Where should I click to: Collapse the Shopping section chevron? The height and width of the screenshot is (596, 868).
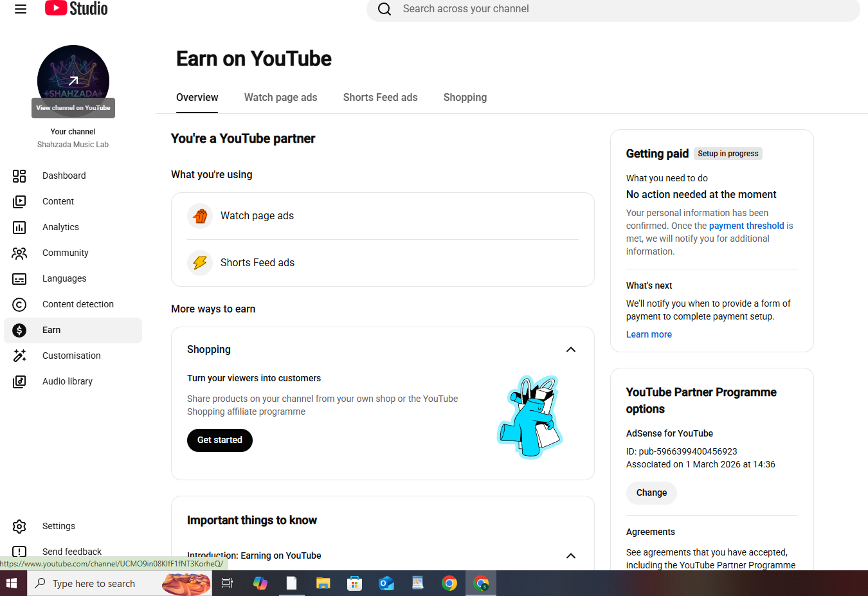[x=571, y=350]
